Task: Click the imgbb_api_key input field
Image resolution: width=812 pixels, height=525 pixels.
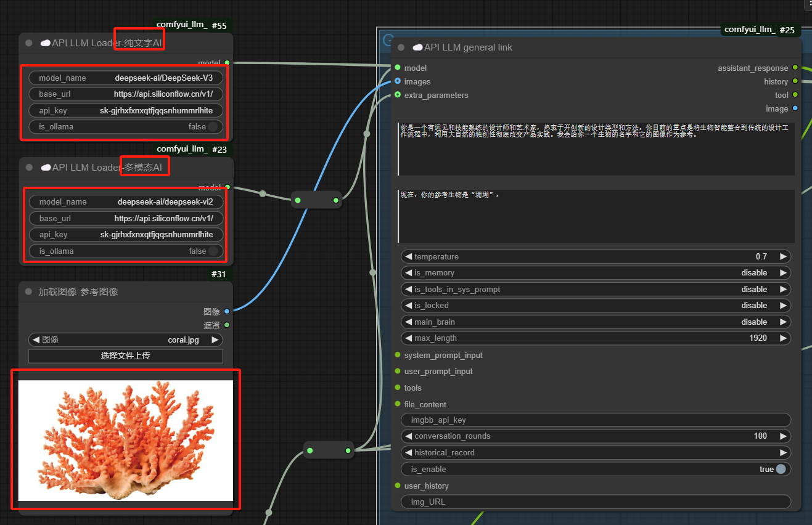Action: (596, 420)
